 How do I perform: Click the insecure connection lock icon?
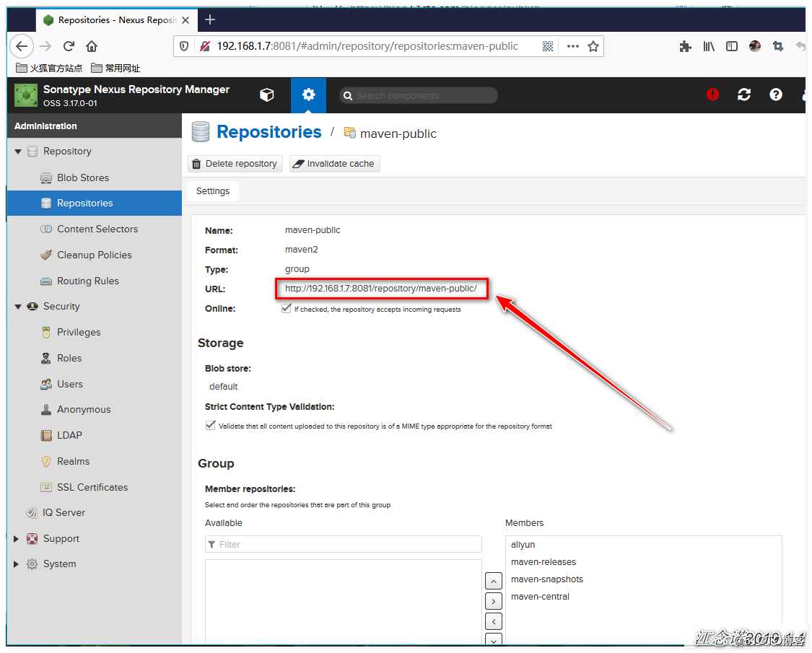point(205,46)
